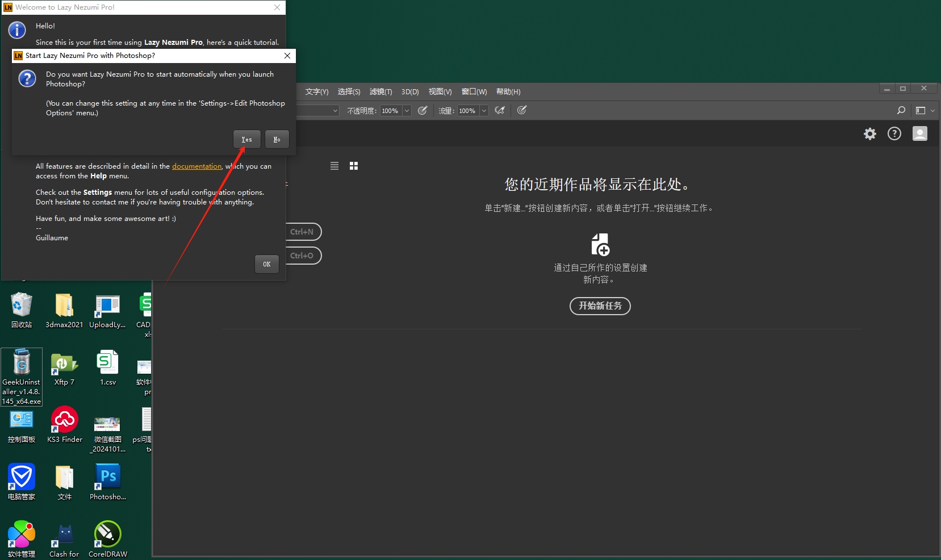Open the home screen help icon

894,133
